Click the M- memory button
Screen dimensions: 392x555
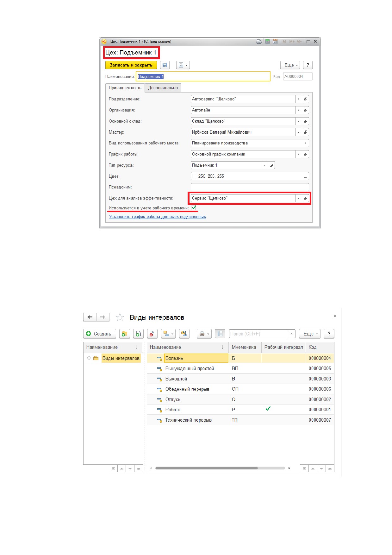point(299,41)
